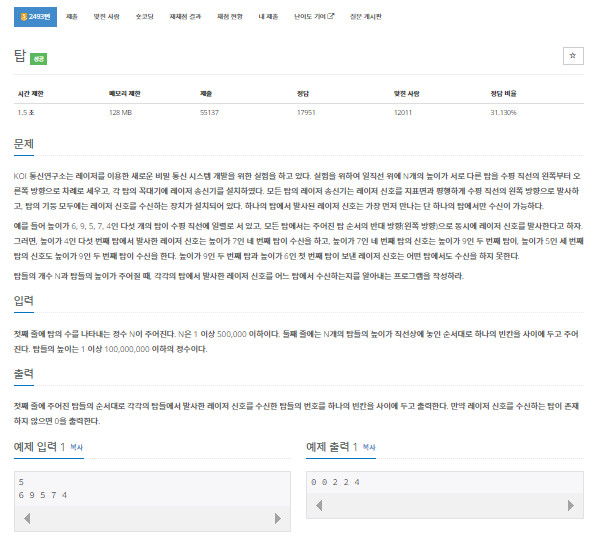The height and width of the screenshot is (539, 596).
Task: Click the 문제 section heading
Action: 24,144
